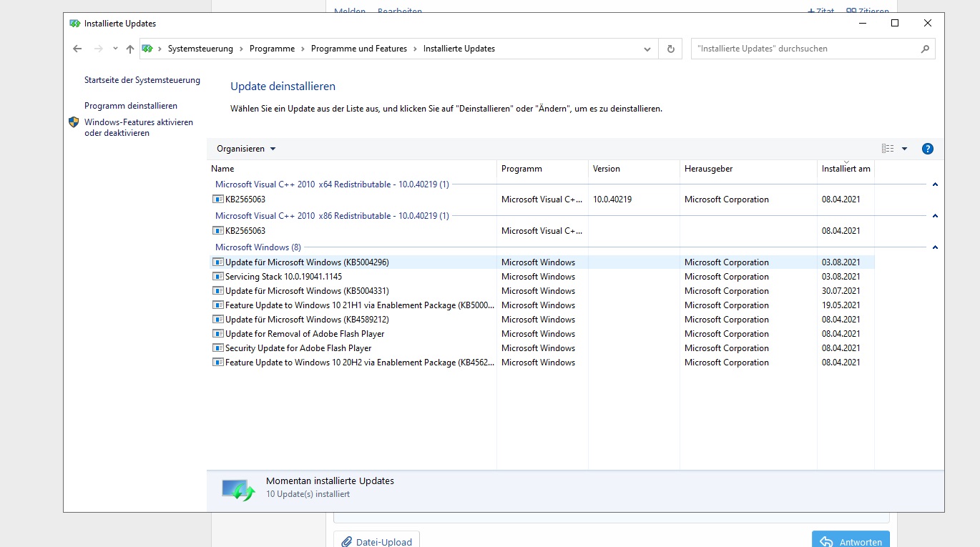
Task: Click the search magnifier icon
Action: 925,49
